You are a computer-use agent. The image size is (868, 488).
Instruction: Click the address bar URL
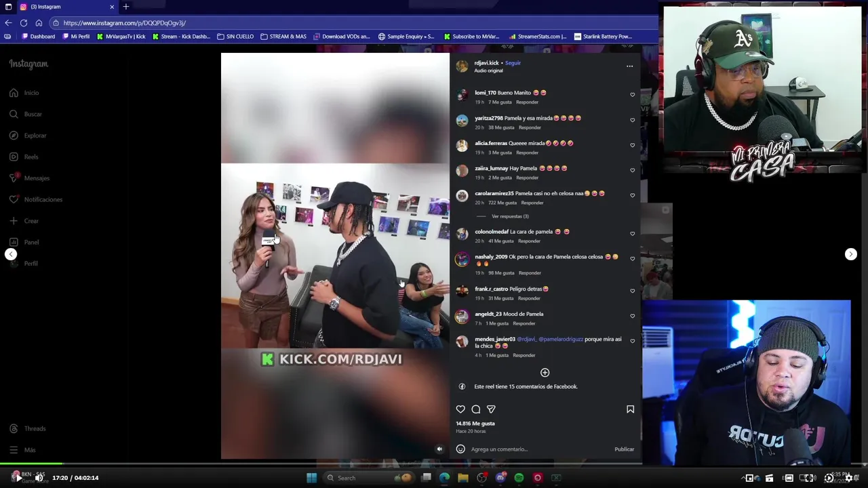(125, 23)
